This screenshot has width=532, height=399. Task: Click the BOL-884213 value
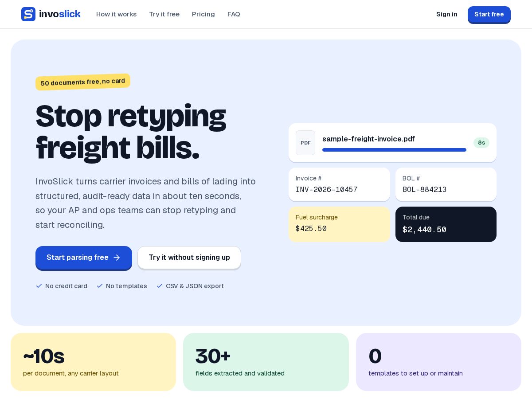(x=425, y=190)
